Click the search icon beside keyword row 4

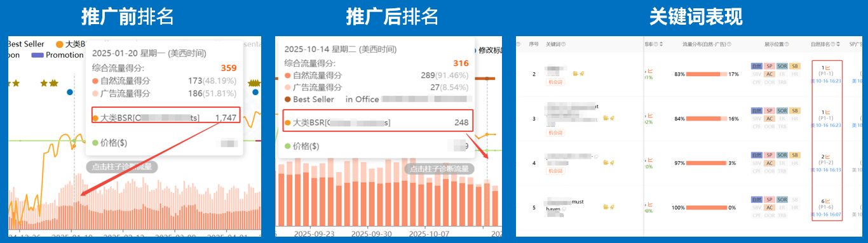click(597, 156)
